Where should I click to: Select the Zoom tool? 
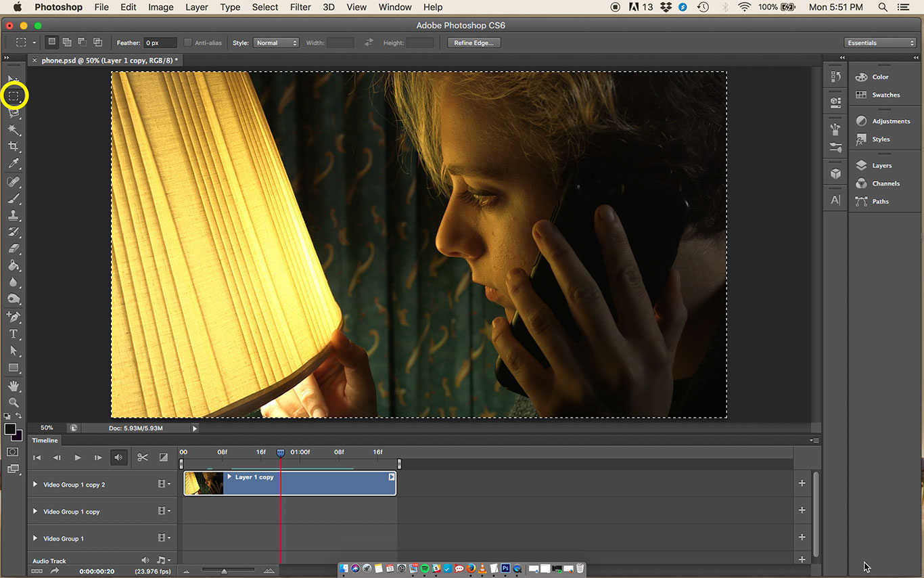click(x=14, y=402)
